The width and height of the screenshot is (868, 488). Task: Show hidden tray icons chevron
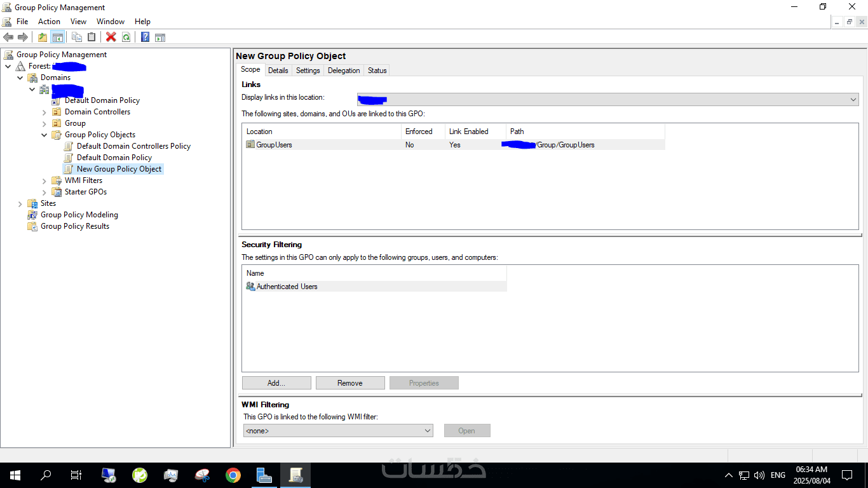728,475
